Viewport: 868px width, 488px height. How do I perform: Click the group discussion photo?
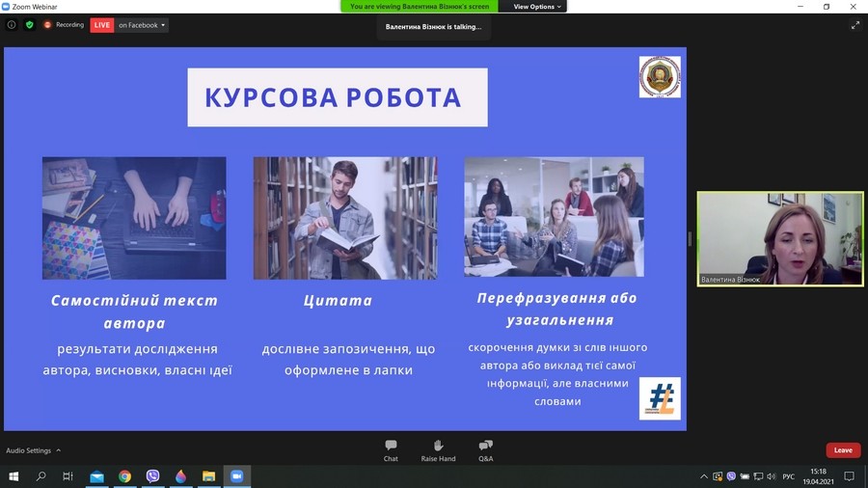tap(554, 217)
